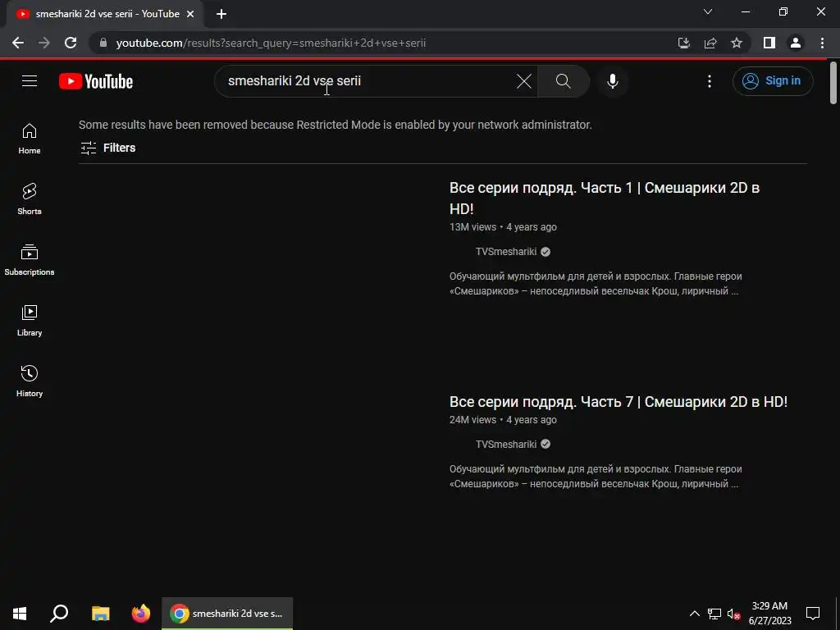Viewport: 840px width, 630px height.
Task: View site information lock icon
Action: pyautogui.click(x=103, y=43)
